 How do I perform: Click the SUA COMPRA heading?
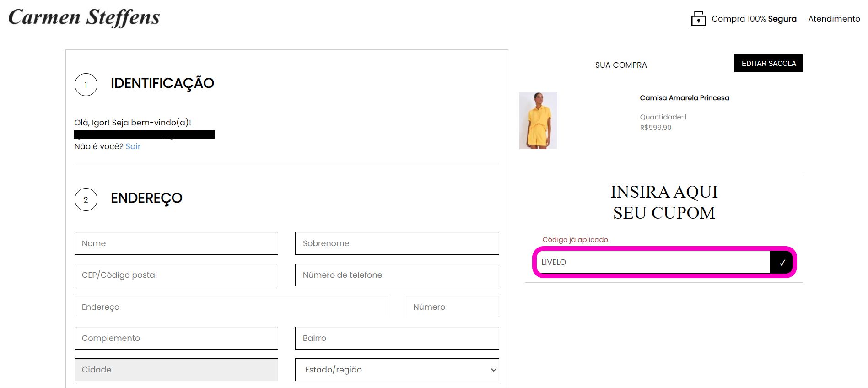point(621,65)
